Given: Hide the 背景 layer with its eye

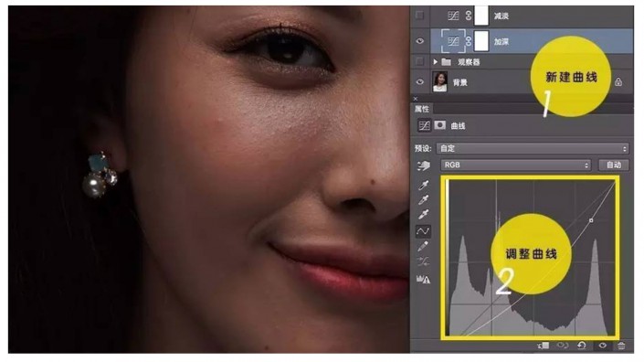Looking at the screenshot, I should pyautogui.click(x=420, y=81).
